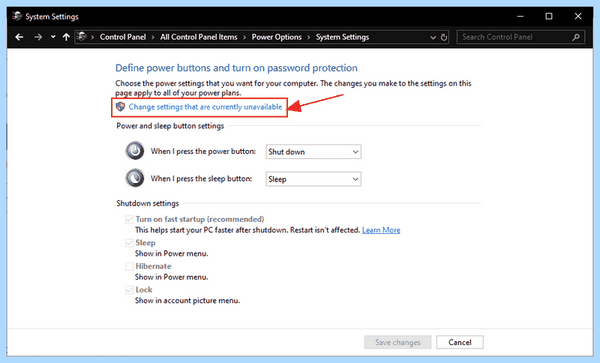The height and width of the screenshot is (363, 600).
Task: Go up one level with up arrow
Action: pos(66,37)
